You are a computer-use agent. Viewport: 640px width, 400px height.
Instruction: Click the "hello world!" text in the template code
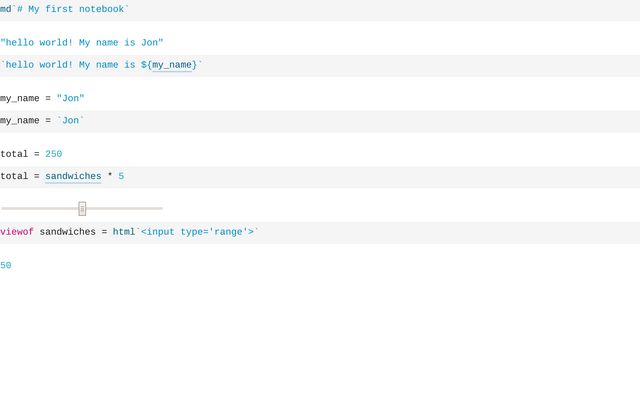(x=37, y=65)
